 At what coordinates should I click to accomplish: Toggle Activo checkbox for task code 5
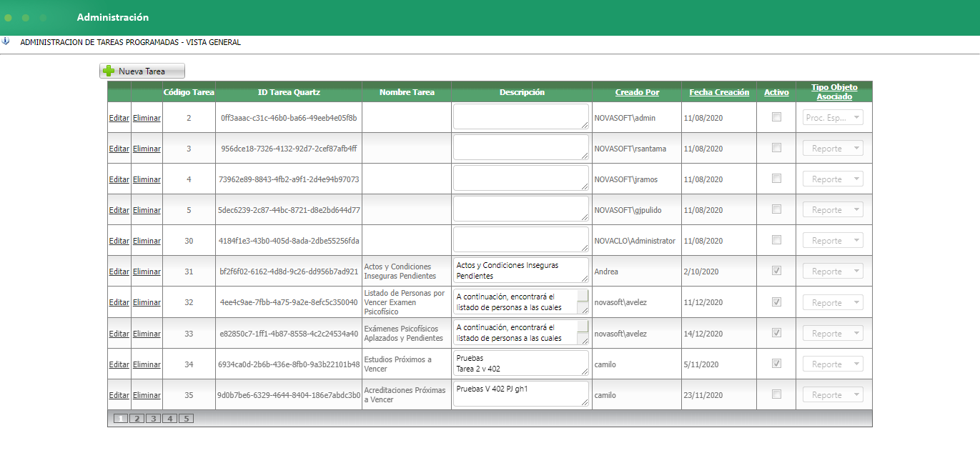pos(776,209)
